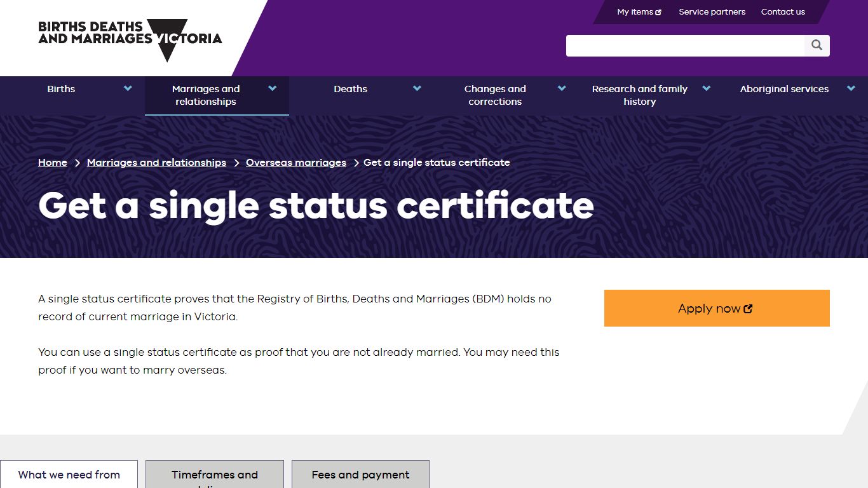The image size is (868, 488).
Task: Click the Apply now button
Action: (x=717, y=308)
